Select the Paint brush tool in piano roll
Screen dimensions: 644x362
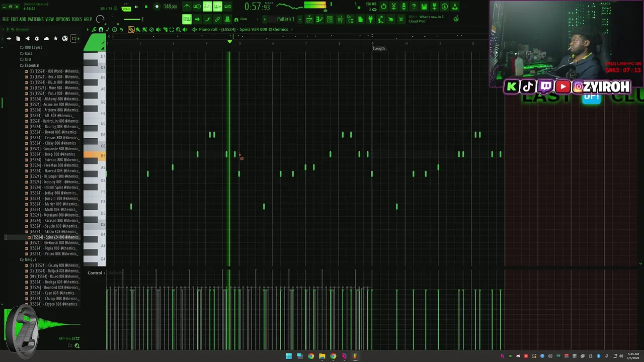[138, 30]
